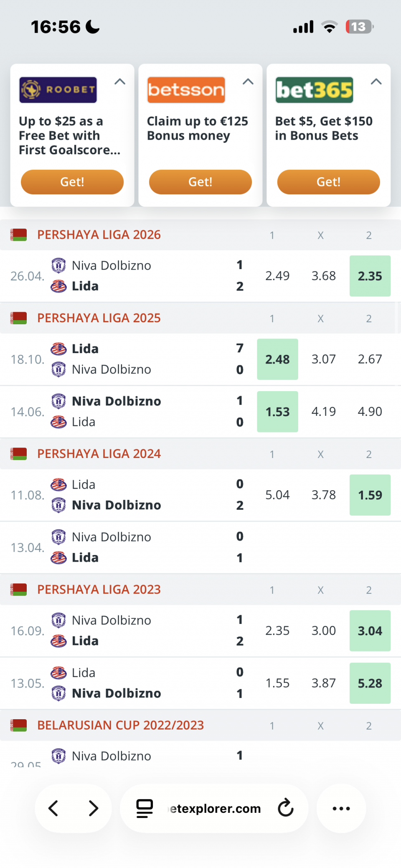The image size is (401, 868).
Task: Open the Lida 7-0 Niva Dolbizno match
Action: point(125,359)
